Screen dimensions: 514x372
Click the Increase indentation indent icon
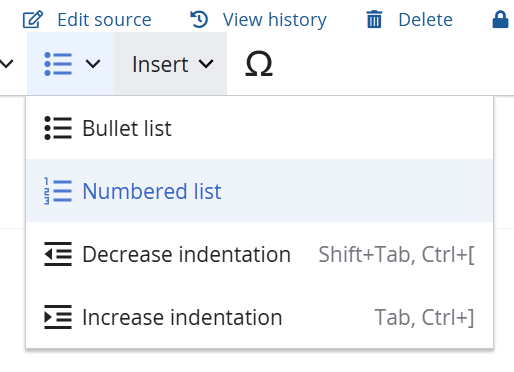[58, 317]
